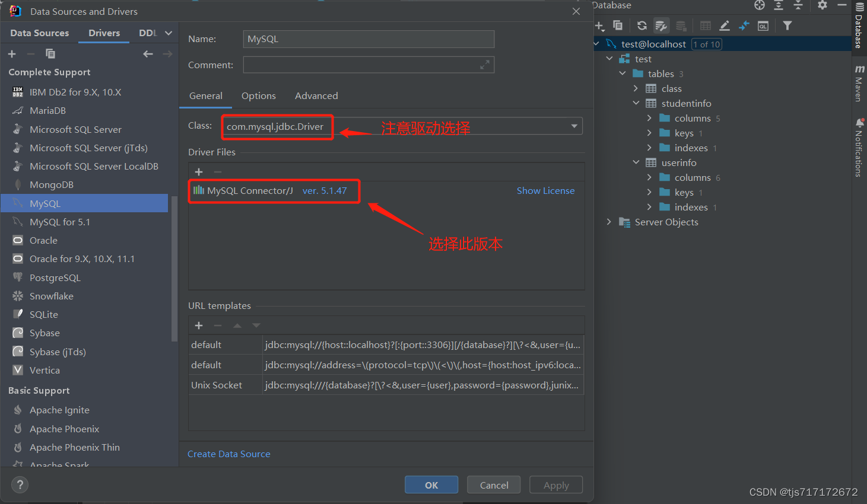Click the remove minus icon above the driver list

[x=31, y=54]
